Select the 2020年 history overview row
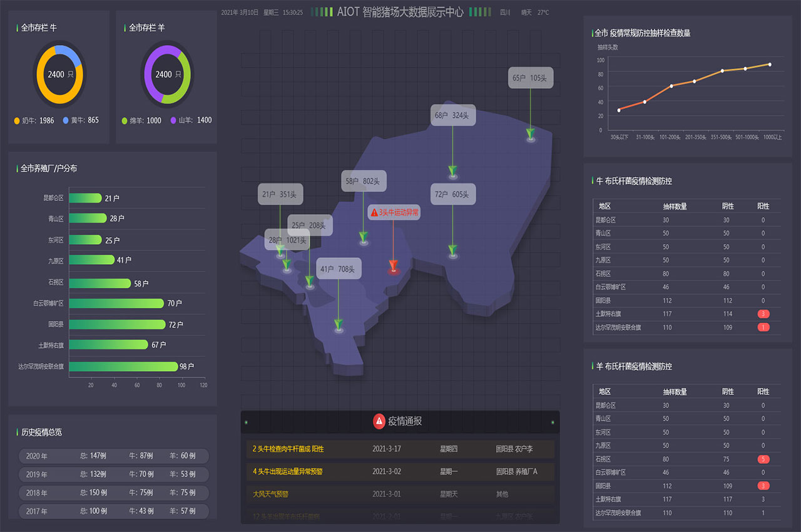Viewport: 801px width, 532px height. 113,456
